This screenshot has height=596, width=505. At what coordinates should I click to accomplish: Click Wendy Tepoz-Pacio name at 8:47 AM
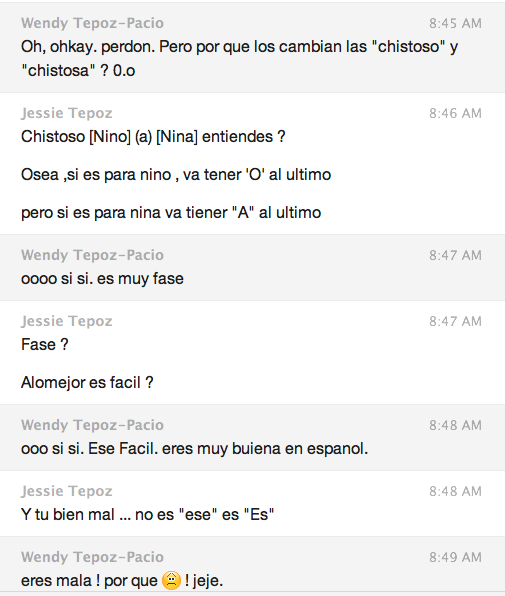[x=92, y=255]
